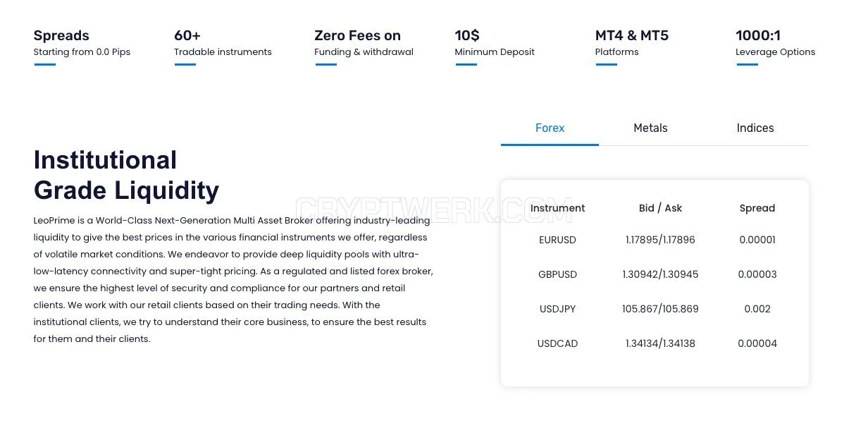Viewport: 868px width, 421px height.
Task: Open the Metals tab
Action: [x=650, y=128]
